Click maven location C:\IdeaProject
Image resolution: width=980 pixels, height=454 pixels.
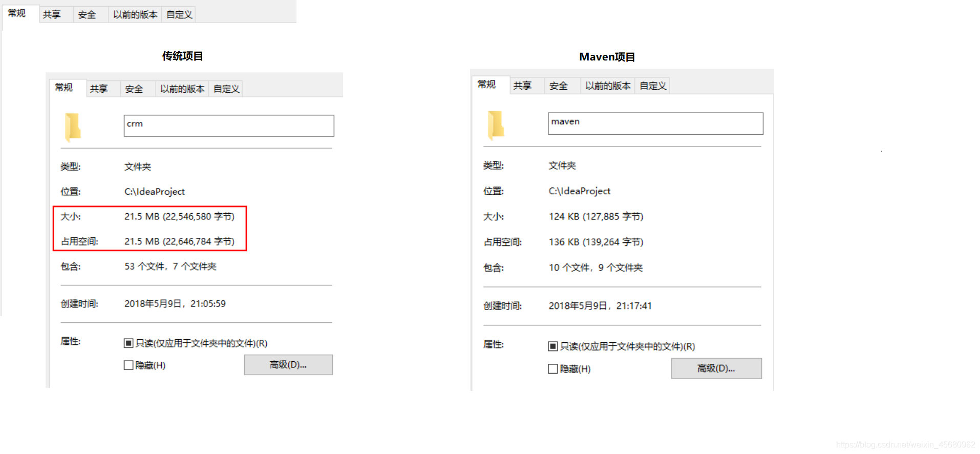580,191
